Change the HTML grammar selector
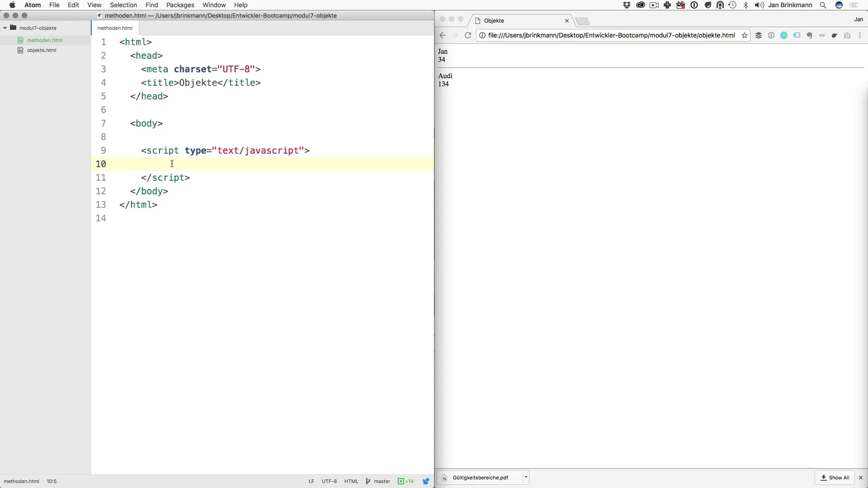This screenshot has height=488, width=868. (x=351, y=481)
